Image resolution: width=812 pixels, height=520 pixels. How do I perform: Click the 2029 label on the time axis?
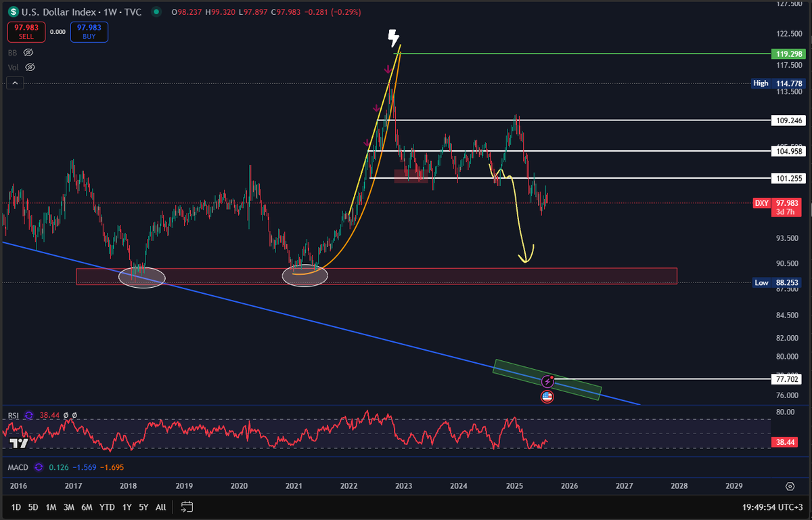click(x=734, y=486)
